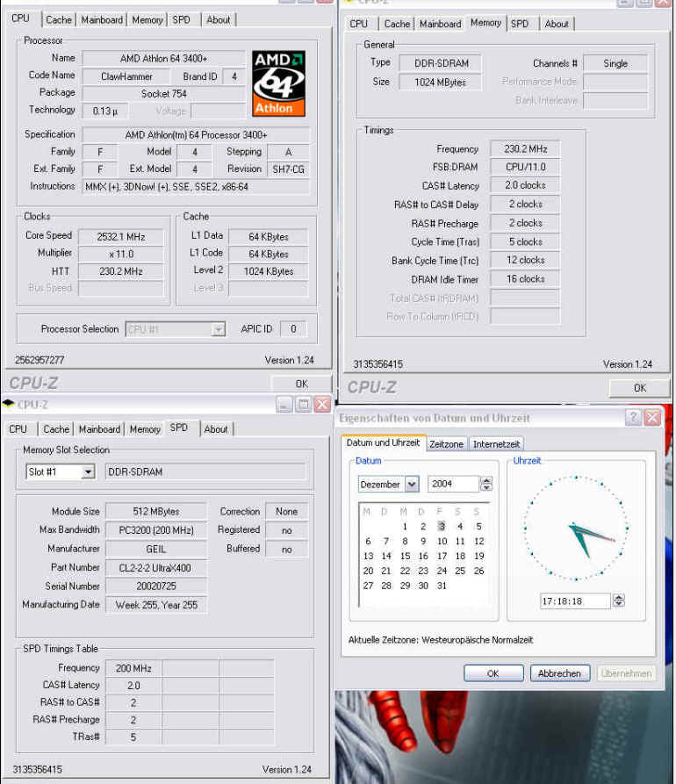Image resolution: width=676 pixels, height=784 pixels.
Task: Open the Dezember month dropdown
Action: click(412, 485)
